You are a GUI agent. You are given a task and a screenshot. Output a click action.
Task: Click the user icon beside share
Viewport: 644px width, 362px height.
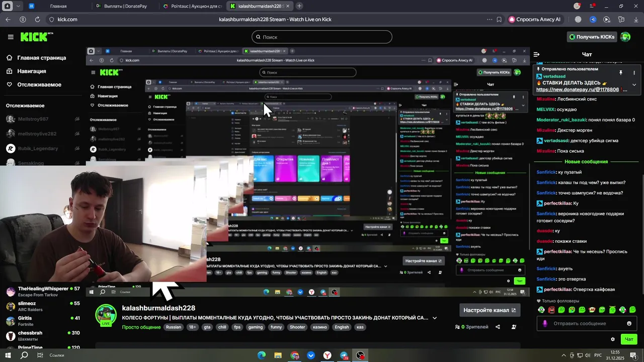pyautogui.click(x=514, y=327)
